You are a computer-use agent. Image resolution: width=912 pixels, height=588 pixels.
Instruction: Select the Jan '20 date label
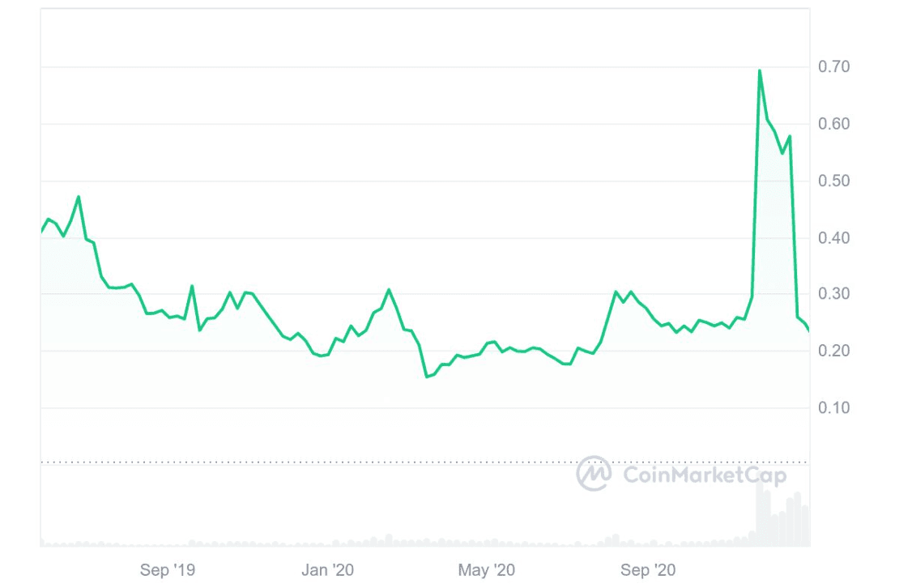click(x=327, y=570)
